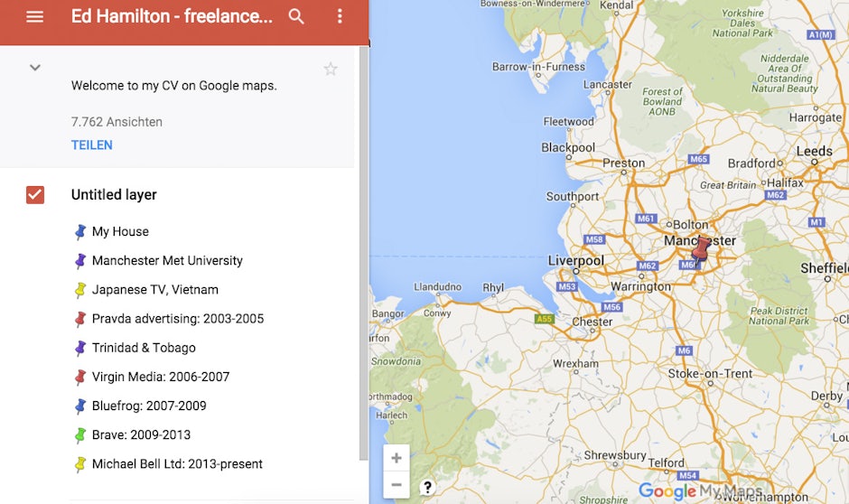Uncheck the Untitled layer checkbox

point(35,195)
